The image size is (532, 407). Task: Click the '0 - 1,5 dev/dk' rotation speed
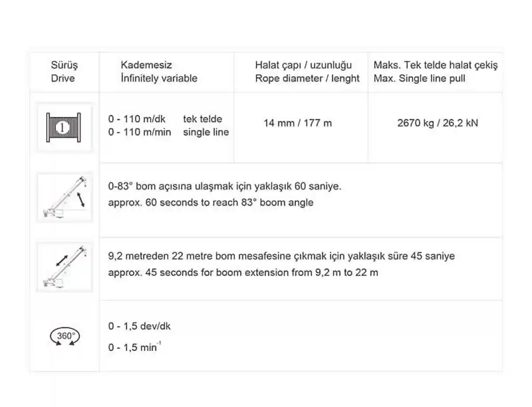coord(139,326)
